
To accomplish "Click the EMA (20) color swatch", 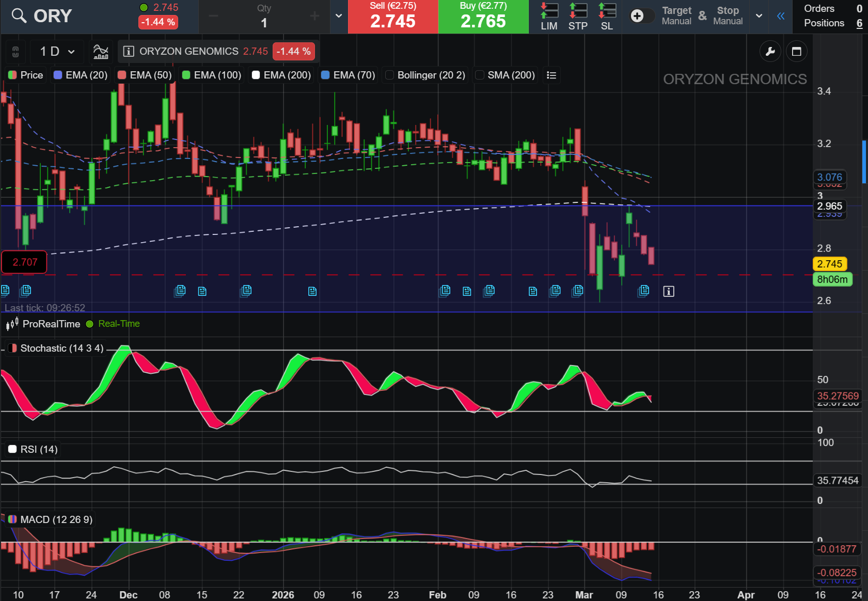I will [x=58, y=75].
